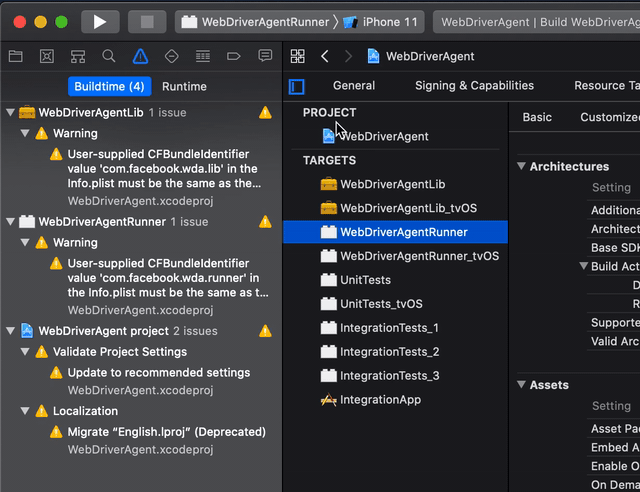The height and width of the screenshot is (492, 640).
Task: Select the Basic build settings filter
Action: [537, 117]
